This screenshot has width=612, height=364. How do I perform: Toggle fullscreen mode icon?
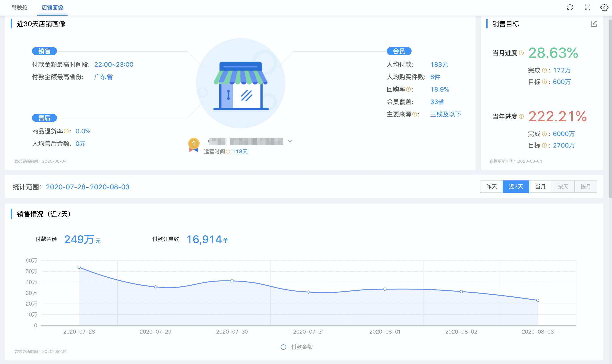588,7
